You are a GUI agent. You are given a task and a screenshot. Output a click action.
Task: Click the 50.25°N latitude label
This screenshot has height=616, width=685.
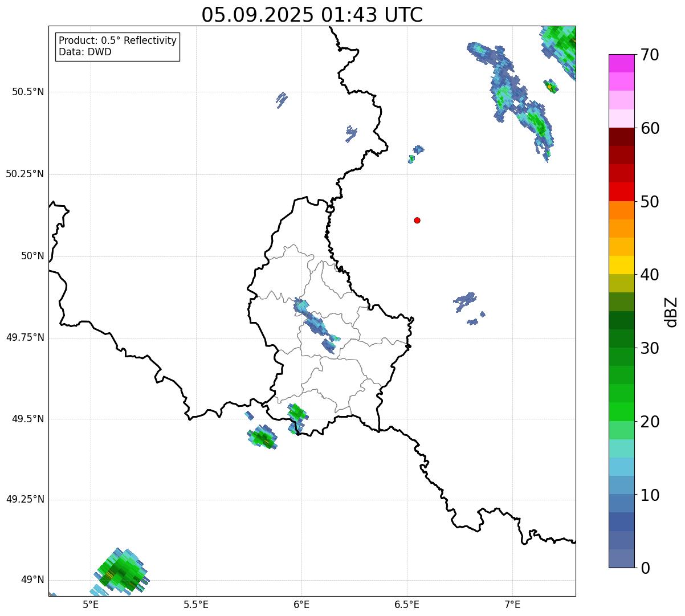coord(25,174)
